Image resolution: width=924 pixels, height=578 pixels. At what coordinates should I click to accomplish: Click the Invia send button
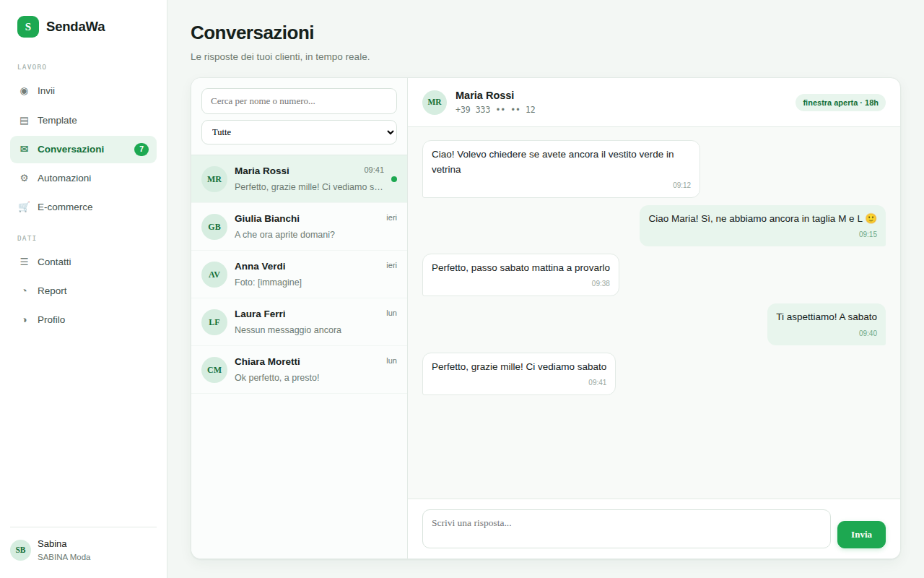pyautogui.click(x=861, y=535)
